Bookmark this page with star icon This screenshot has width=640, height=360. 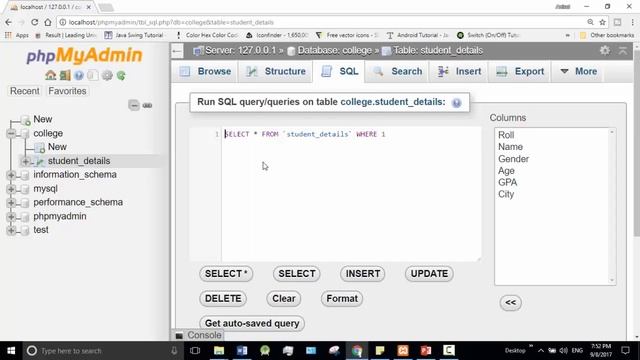[602, 22]
